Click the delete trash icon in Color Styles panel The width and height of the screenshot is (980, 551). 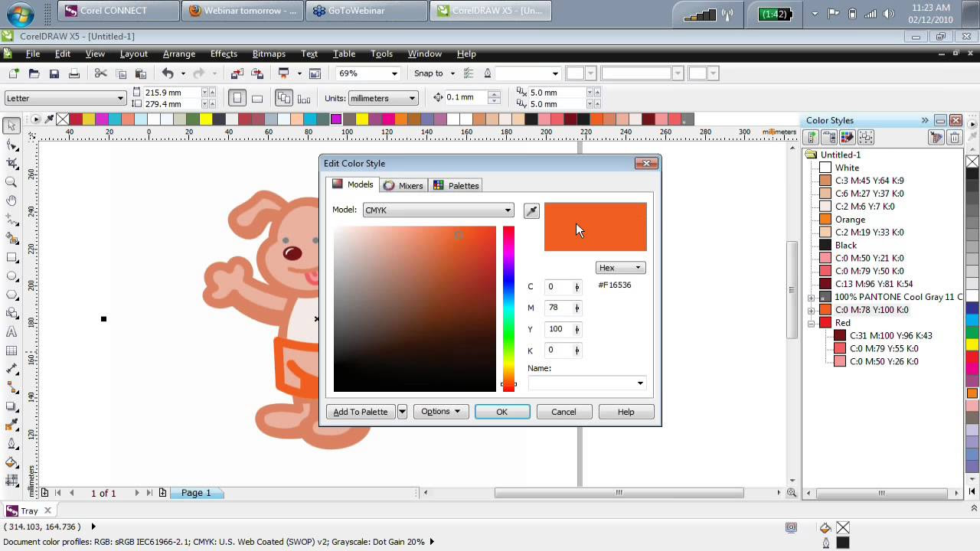(x=954, y=136)
